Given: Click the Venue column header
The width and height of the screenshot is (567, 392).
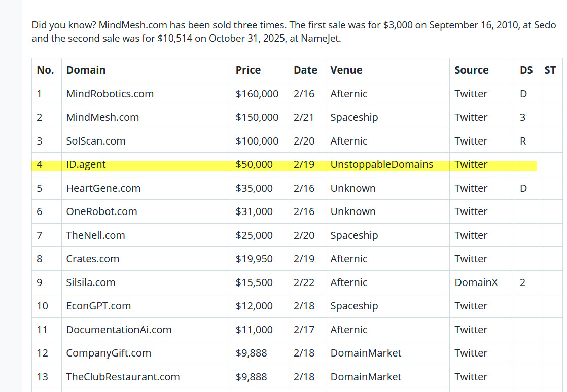Looking at the screenshot, I should point(346,70).
